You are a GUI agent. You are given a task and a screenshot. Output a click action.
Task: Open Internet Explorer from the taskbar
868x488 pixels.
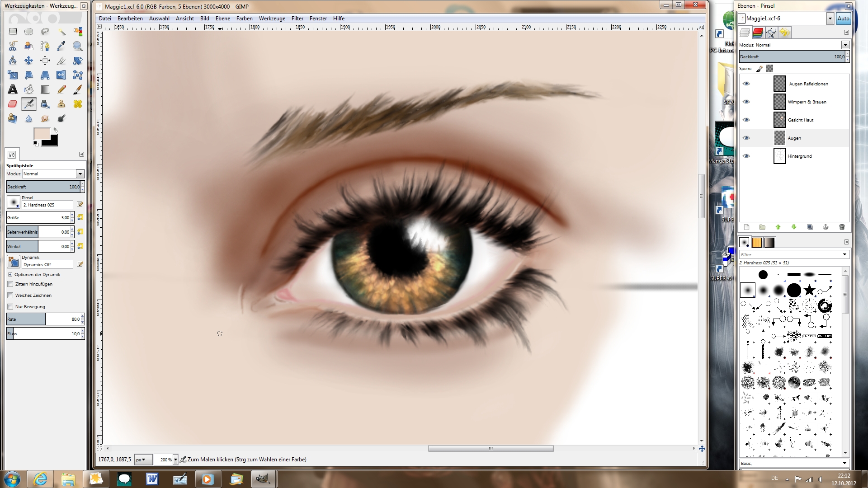coord(40,479)
